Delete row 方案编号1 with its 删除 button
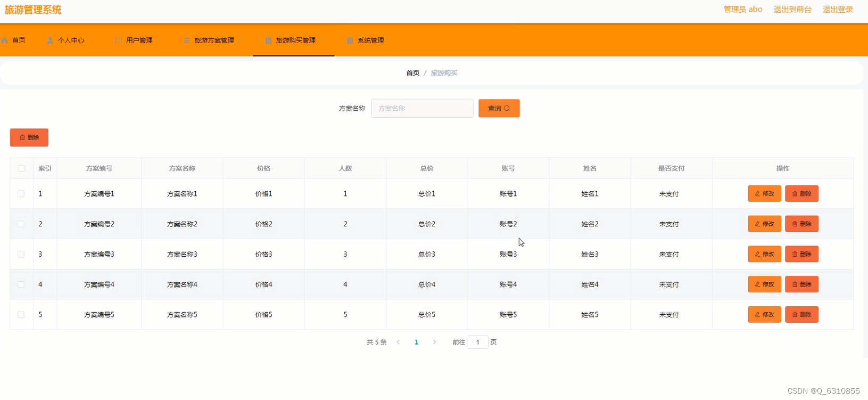Screen dimensions: 868x400 click(801, 193)
